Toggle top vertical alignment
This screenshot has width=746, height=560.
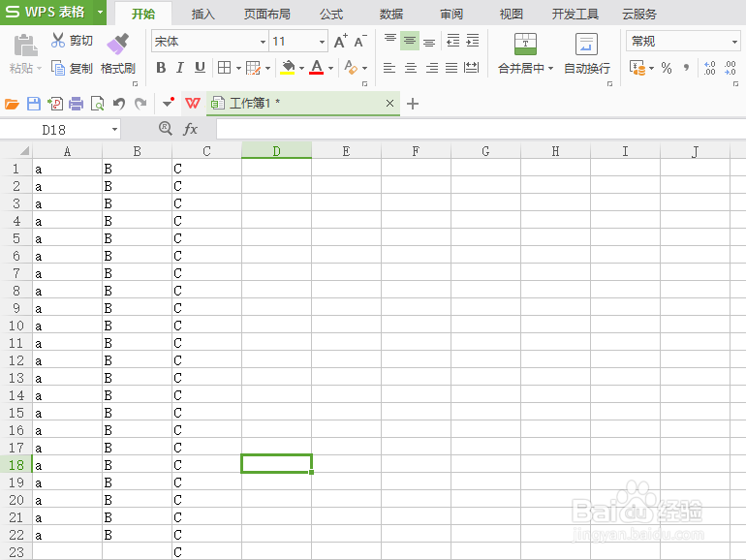tap(390, 39)
